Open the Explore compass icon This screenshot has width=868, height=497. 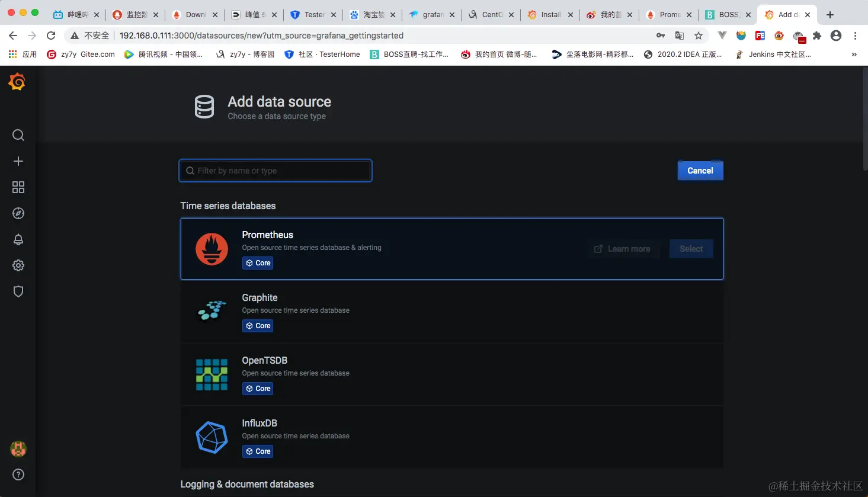coord(18,213)
